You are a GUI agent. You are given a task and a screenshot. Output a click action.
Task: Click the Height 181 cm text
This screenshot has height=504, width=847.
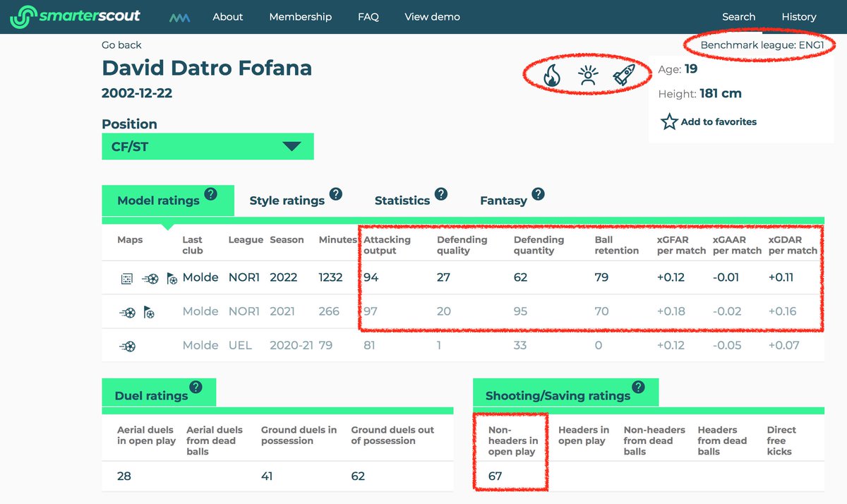pyautogui.click(x=700, y=93)
